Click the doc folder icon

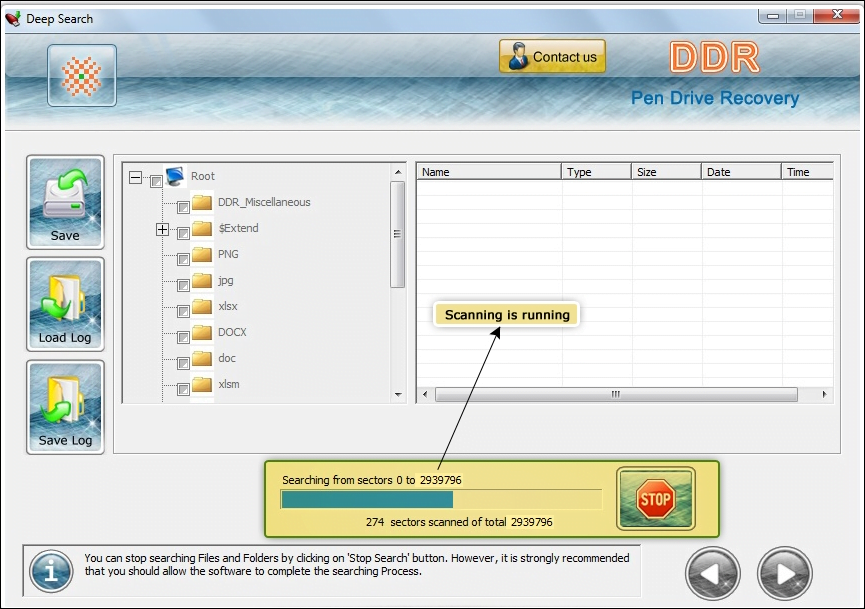tap(202, 359)
